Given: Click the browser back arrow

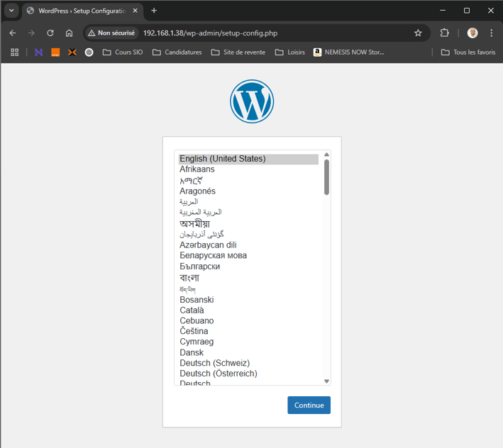Looking at the screenshot, I should tap(13, 33).
